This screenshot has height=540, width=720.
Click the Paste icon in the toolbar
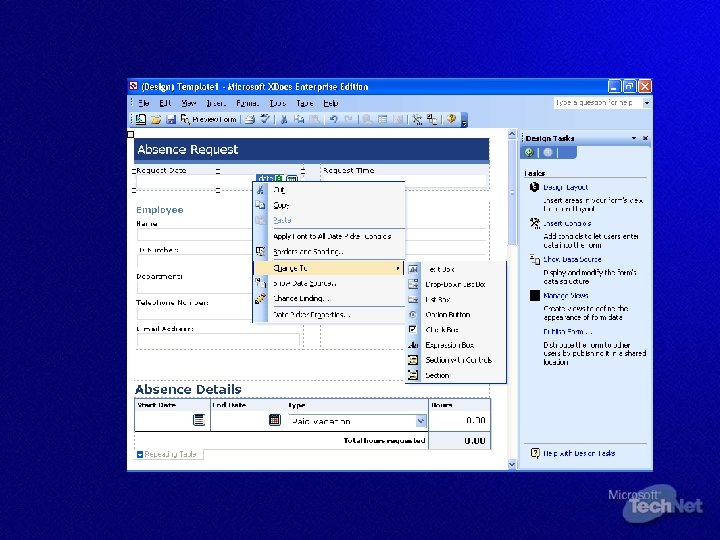314,119
